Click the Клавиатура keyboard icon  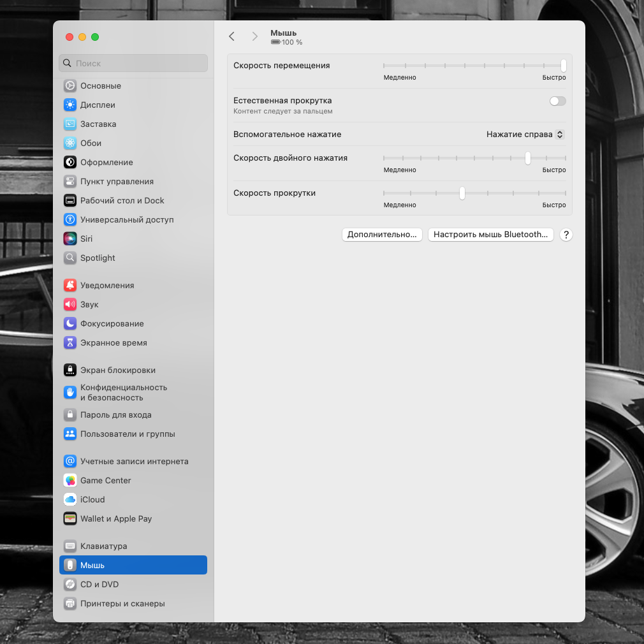[x=70, y=546]
